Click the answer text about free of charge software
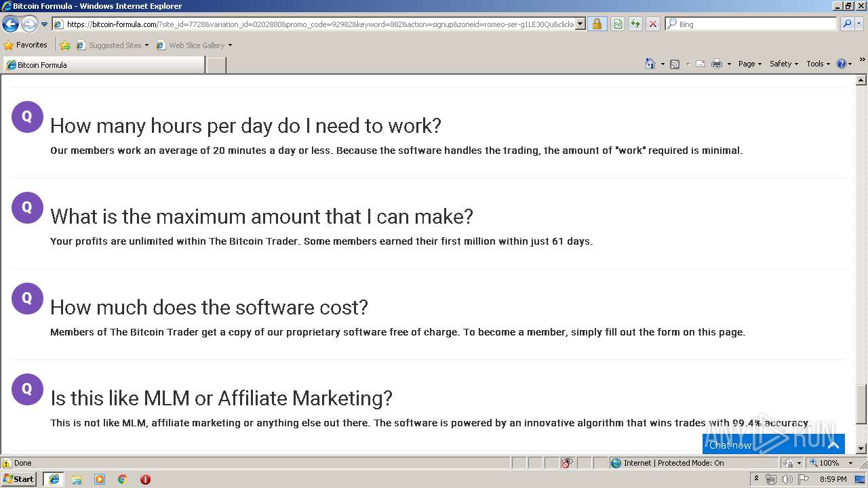The height and width of the screenshot is (488, 868). (398, 332)
